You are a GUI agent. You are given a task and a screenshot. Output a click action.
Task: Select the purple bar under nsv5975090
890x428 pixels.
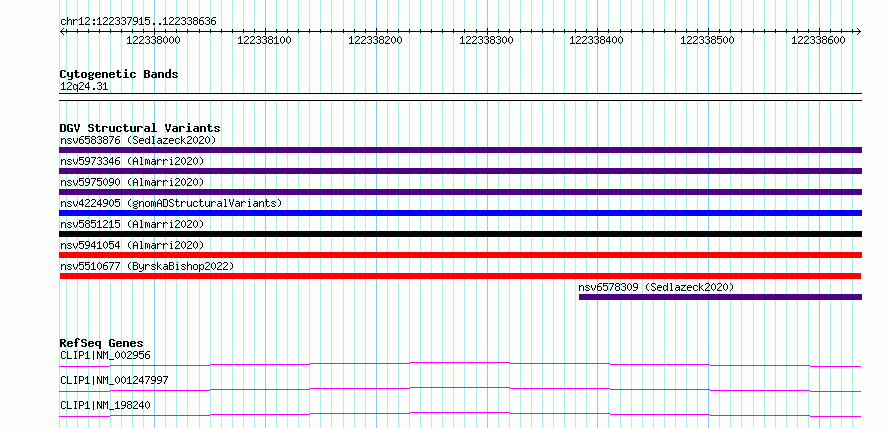460,192
